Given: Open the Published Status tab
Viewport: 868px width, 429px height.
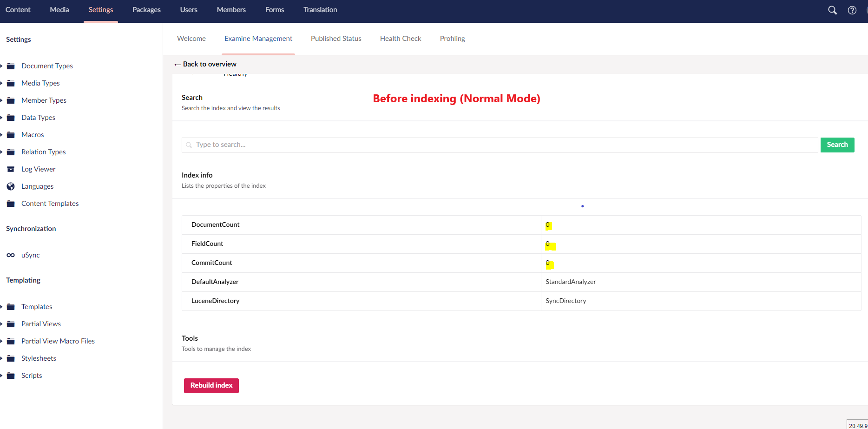Looking at the screenshot, I should click(x=335, y=39).
